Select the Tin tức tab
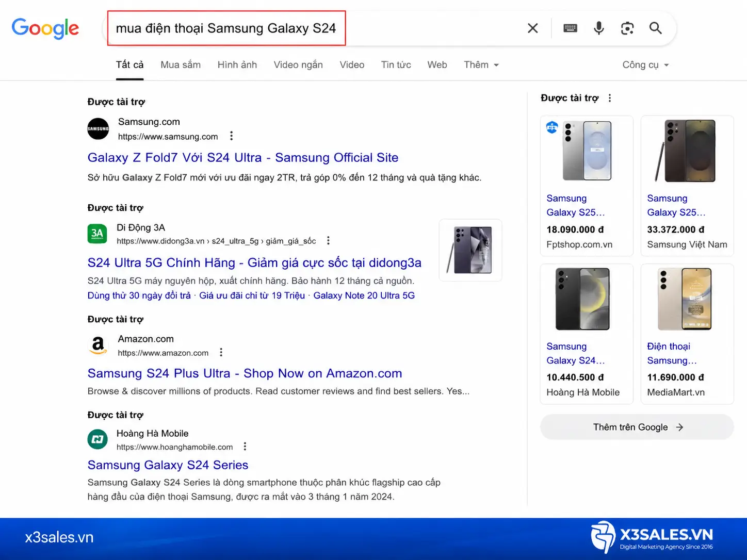 pyautogui.click(x=396, y=65)
